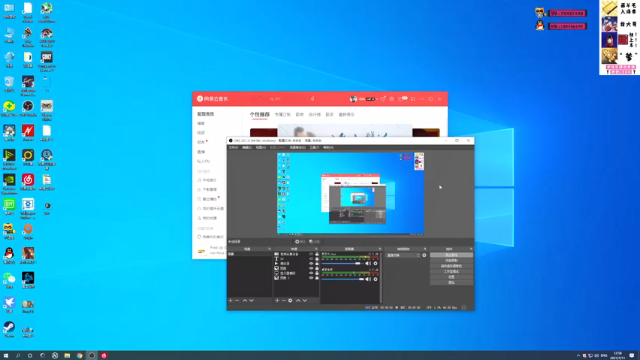Click the Settings button in OBS controls

451,277
